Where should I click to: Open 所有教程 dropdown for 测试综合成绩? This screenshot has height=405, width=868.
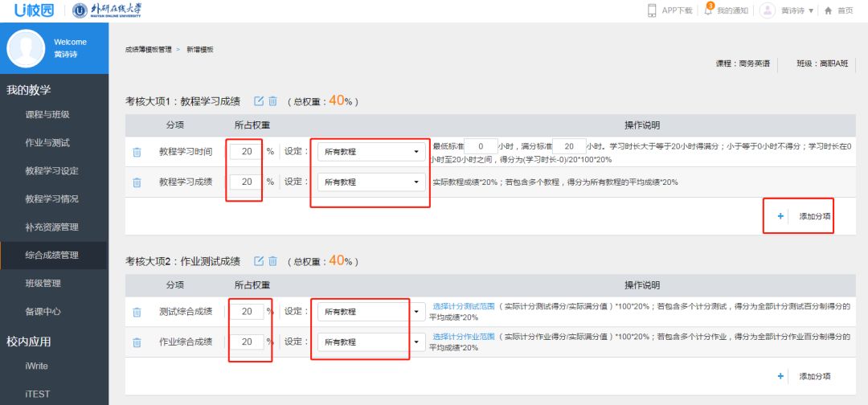click(371, 312)
